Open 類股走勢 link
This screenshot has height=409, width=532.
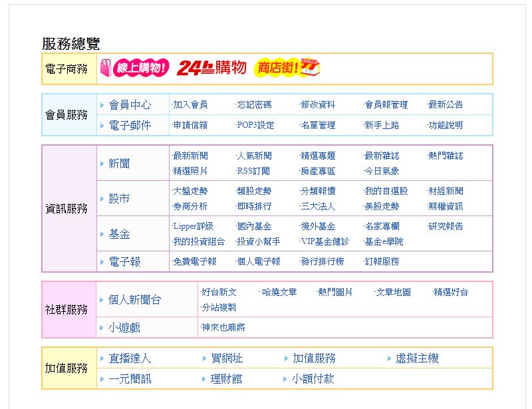coord(254,191)
